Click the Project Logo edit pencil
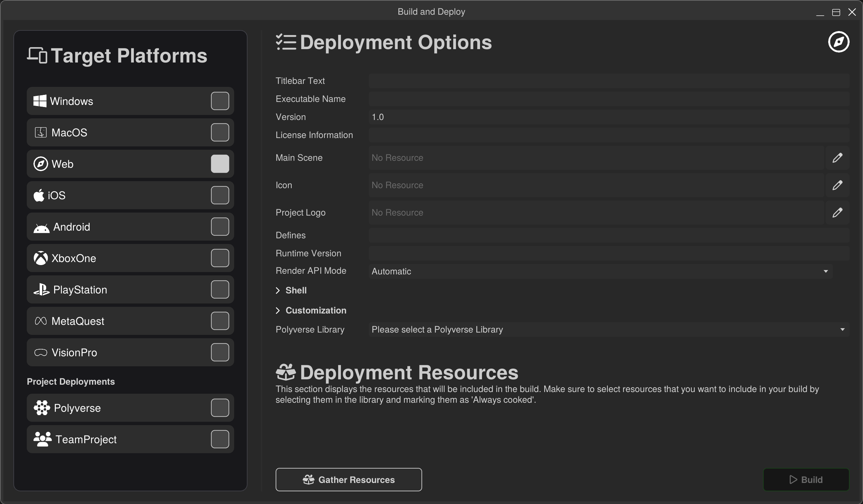The image size is (863, 504). click(x=838, y=213)
